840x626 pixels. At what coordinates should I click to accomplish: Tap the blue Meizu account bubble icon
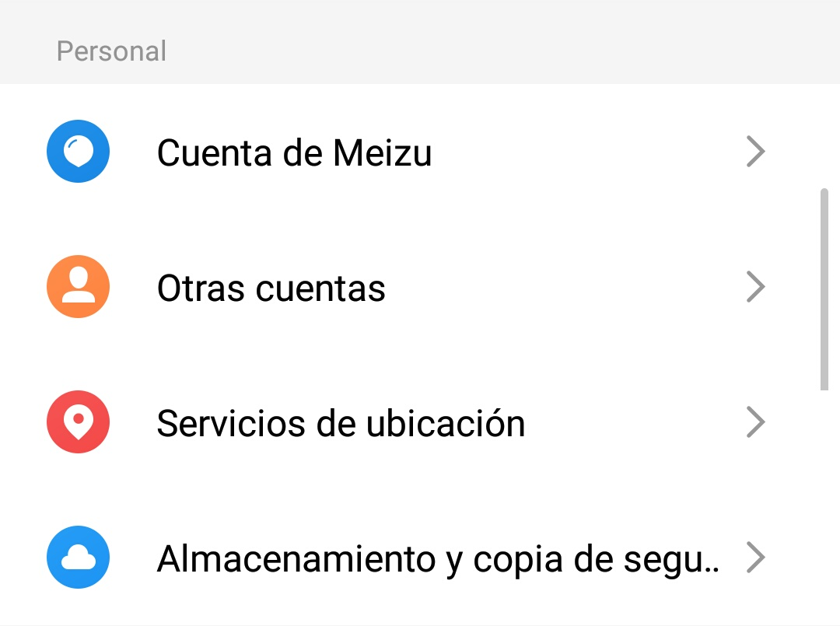click(78, 152)
